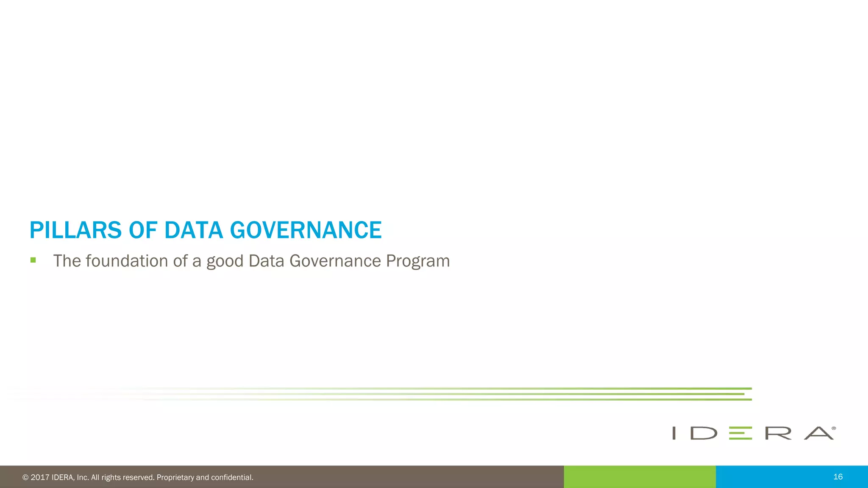Click the green square bullet marker
This screenshot has height=488, width=868.
click(33, 260)
